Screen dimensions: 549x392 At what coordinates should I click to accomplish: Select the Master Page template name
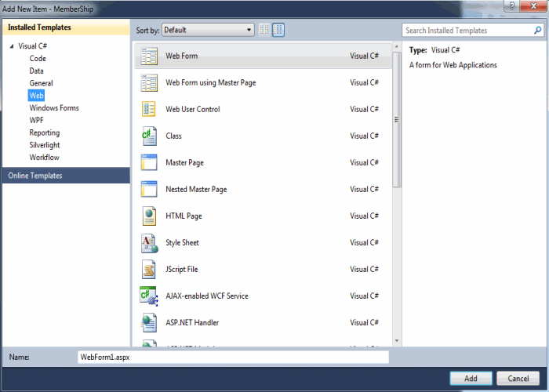point(184,163)
